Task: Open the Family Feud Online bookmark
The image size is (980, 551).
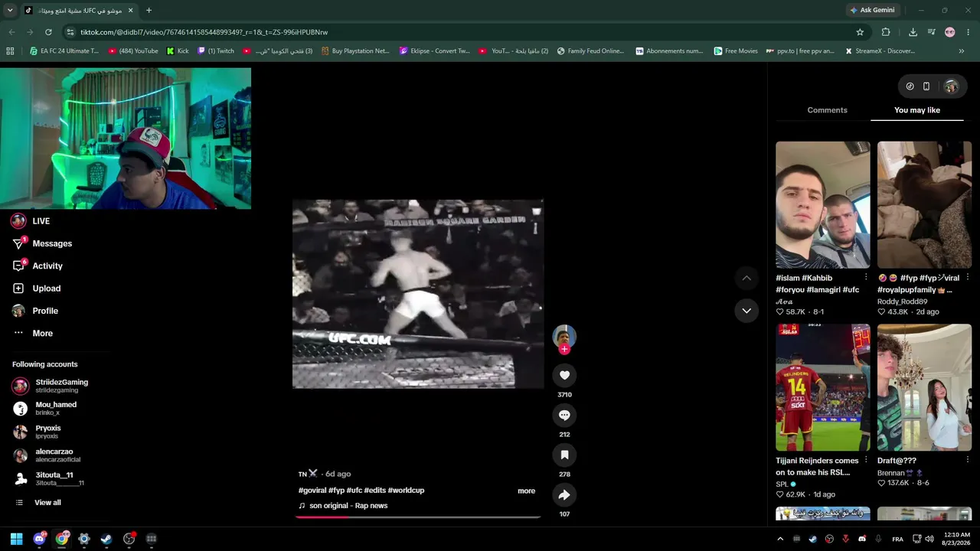Action: tap(590, 51)
